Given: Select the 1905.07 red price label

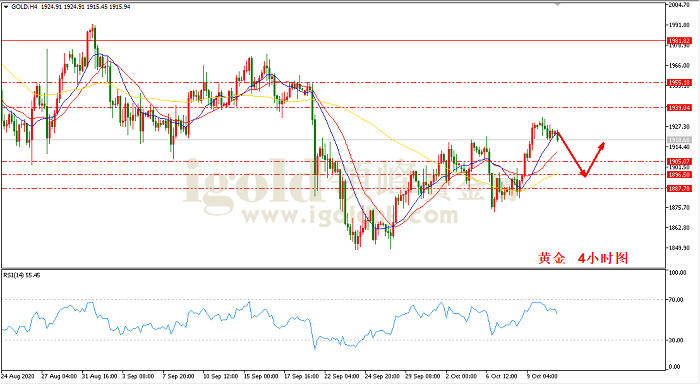Looking at the screenshot, I should click(679, 162).
